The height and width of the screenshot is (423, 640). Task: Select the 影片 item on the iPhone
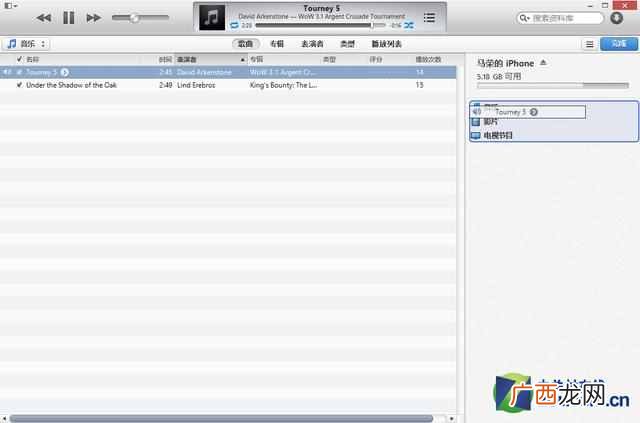pyautogui.click(x=490, y=122)
